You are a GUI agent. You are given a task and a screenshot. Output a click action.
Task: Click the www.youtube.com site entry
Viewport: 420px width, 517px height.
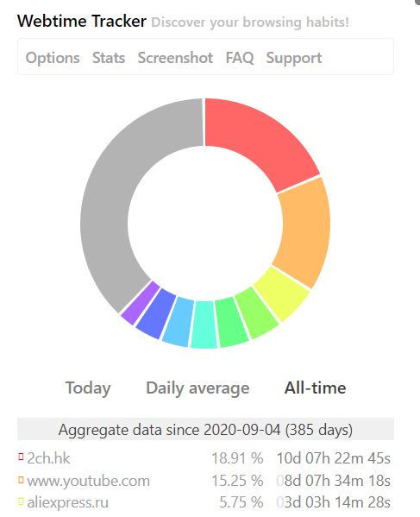(88, 481)
